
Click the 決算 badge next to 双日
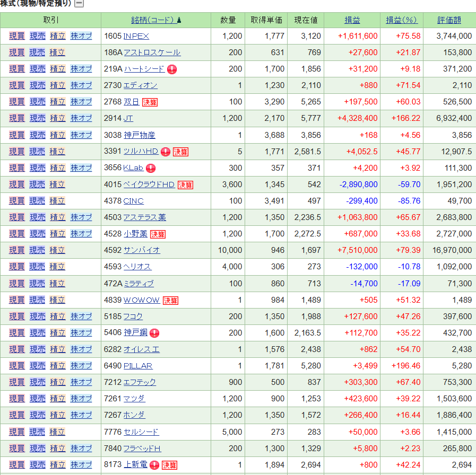[150, 102]
